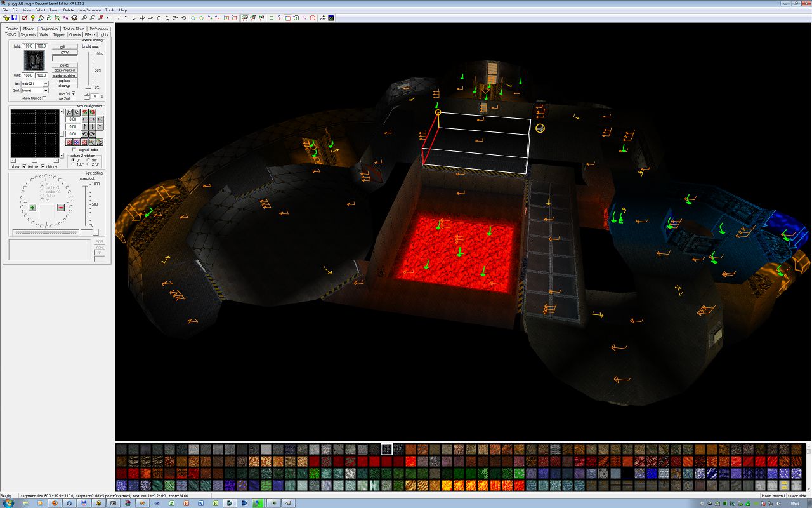Pan view right with main toolbar arrow
This screenshot has height=508, width=812.
(x=117, y=18)
